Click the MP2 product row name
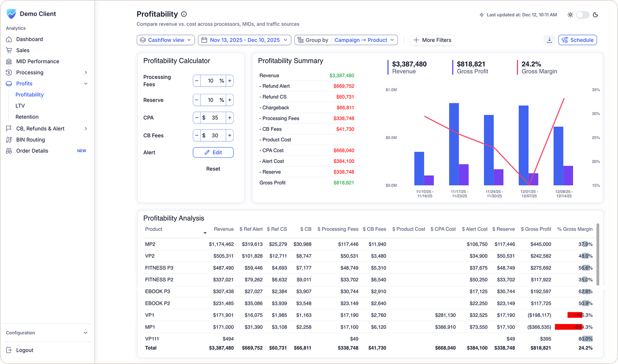The height and width of the screenshot is (364, 618). [150, 244]
